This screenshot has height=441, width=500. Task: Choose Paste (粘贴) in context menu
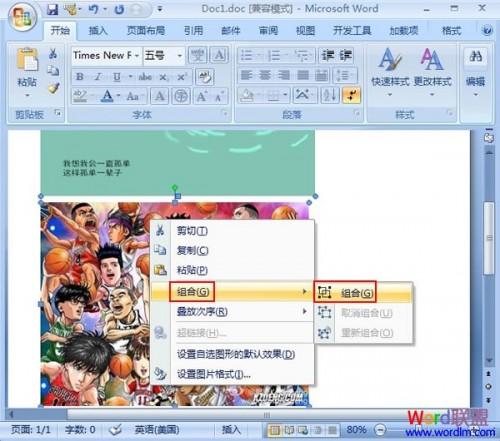[232, 270]
